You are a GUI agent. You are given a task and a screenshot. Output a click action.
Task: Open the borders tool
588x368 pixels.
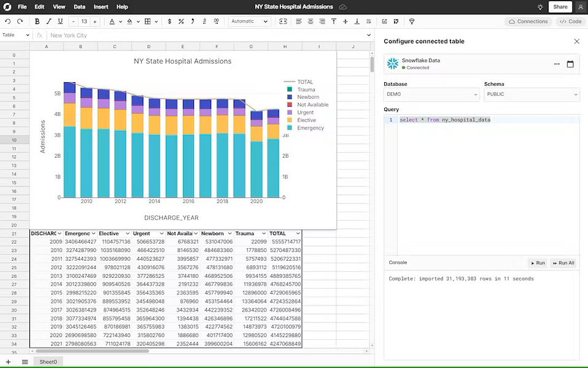[x=148, y=21]
